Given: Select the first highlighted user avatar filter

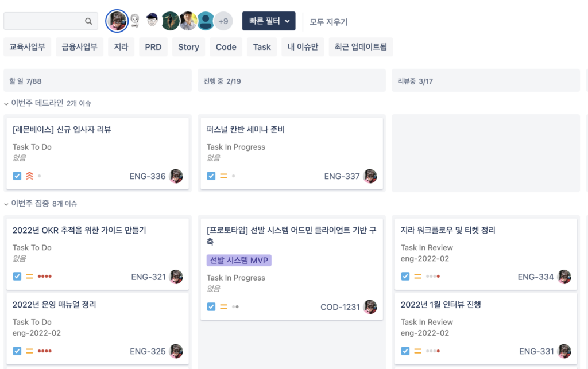Looking at the screenshot, I should click(x=117, y=21).
